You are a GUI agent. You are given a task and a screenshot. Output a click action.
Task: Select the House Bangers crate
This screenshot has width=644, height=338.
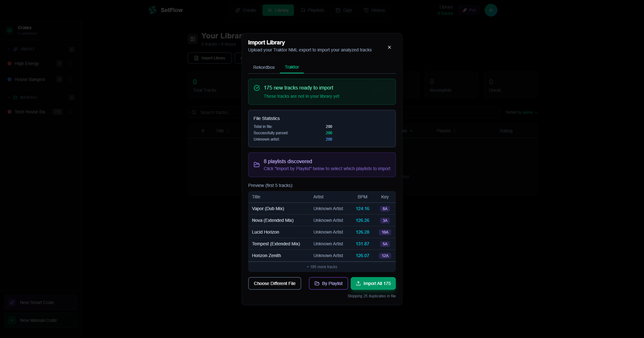(30, 79)
